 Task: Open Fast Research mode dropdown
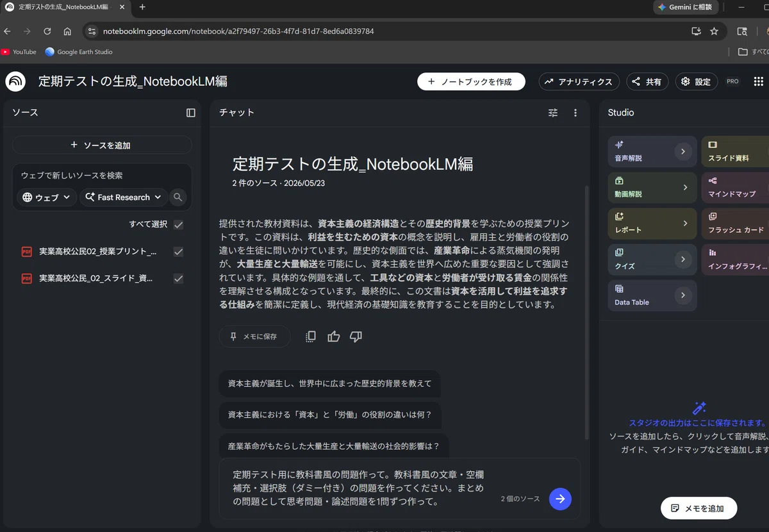tap(124, 197)
